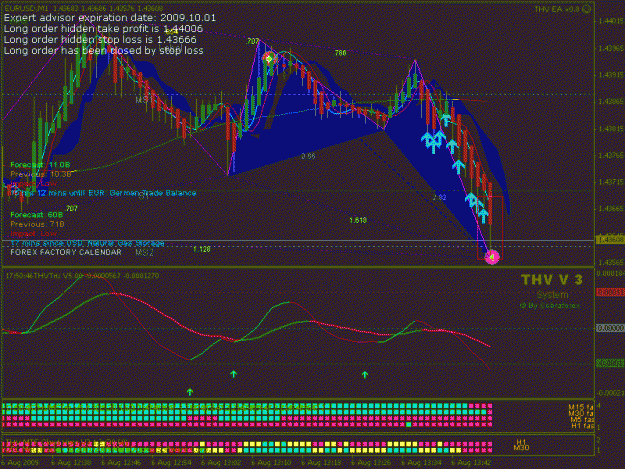Click the green level tag on oscillator scale
This screenshot has width=625, height=469.
pyautogui.click(x=610, y=363)
